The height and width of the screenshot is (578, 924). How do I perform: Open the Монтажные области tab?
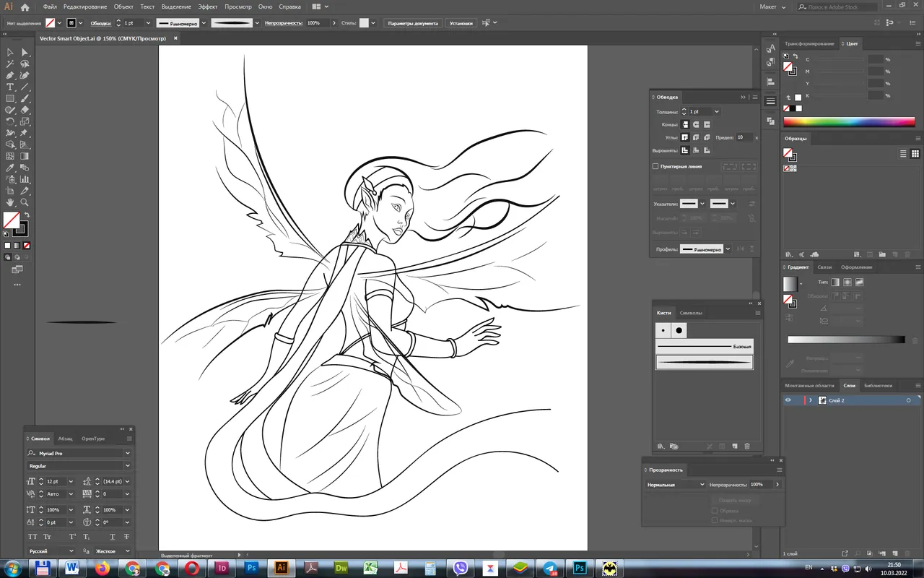(809, 386)
